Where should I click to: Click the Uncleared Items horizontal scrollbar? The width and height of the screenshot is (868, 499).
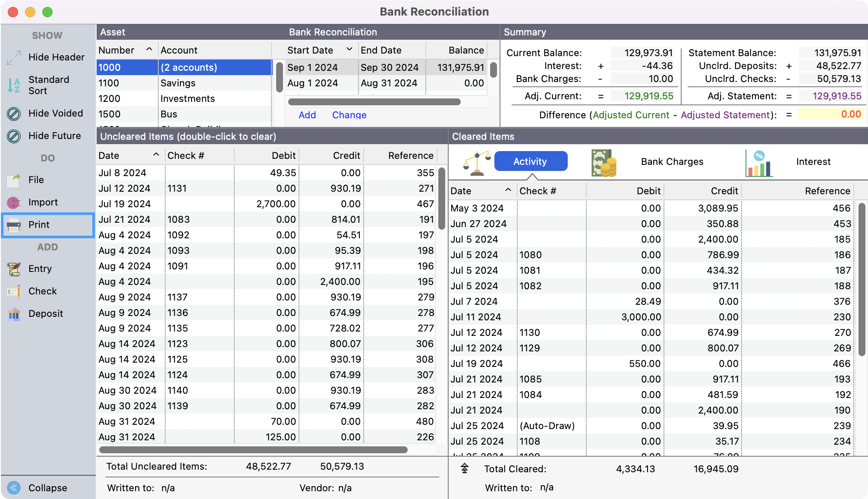(x=254, y=450)
